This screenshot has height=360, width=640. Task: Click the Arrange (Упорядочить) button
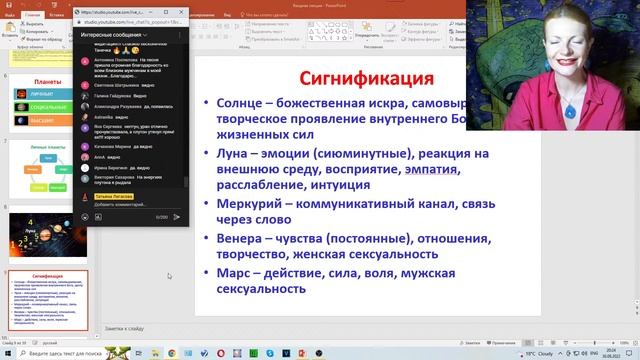tap(367, 31)
